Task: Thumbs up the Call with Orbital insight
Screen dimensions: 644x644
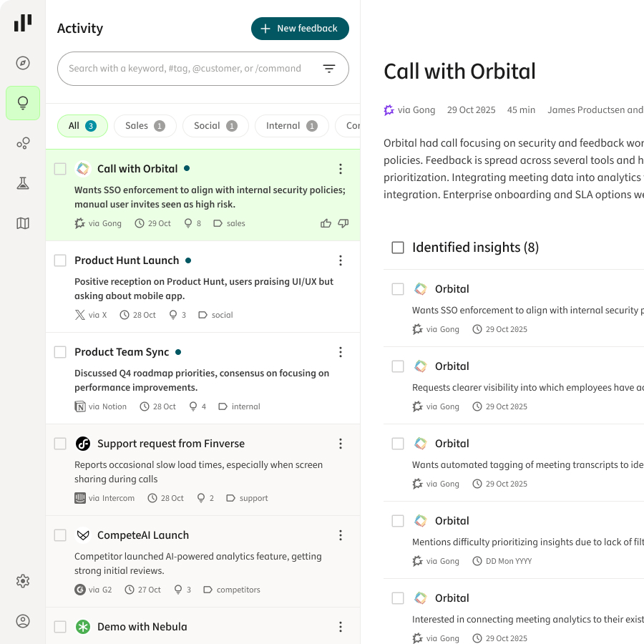Action: tap(326, 223)
